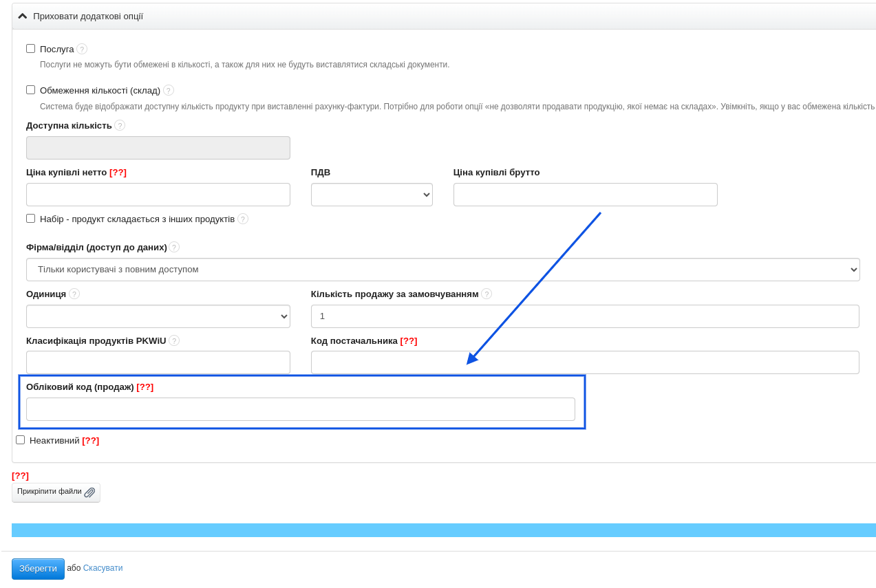The image size is (876, 588).
Task: Open Фірма/відділ access dropdown
Action: [x=442, y=270]
